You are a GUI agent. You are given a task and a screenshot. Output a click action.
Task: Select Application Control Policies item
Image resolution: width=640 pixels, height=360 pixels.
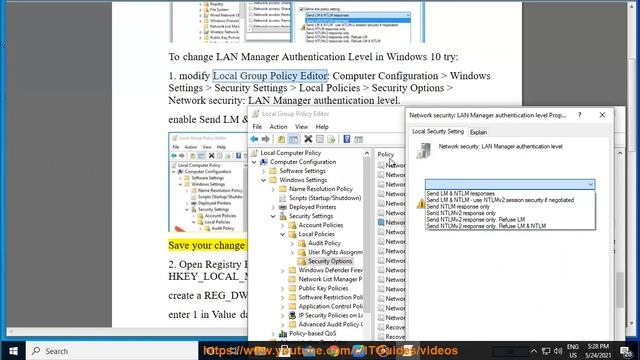[x=330, y=306]
